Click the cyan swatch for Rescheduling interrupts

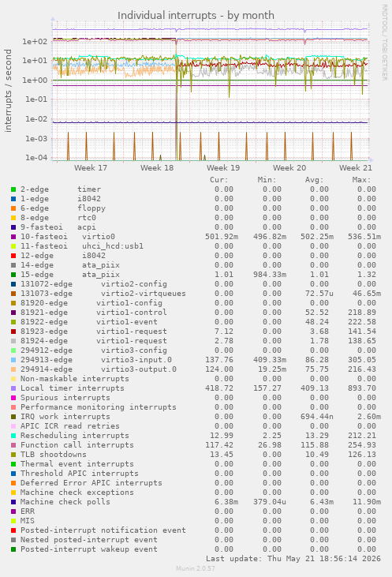click(13, 436)
